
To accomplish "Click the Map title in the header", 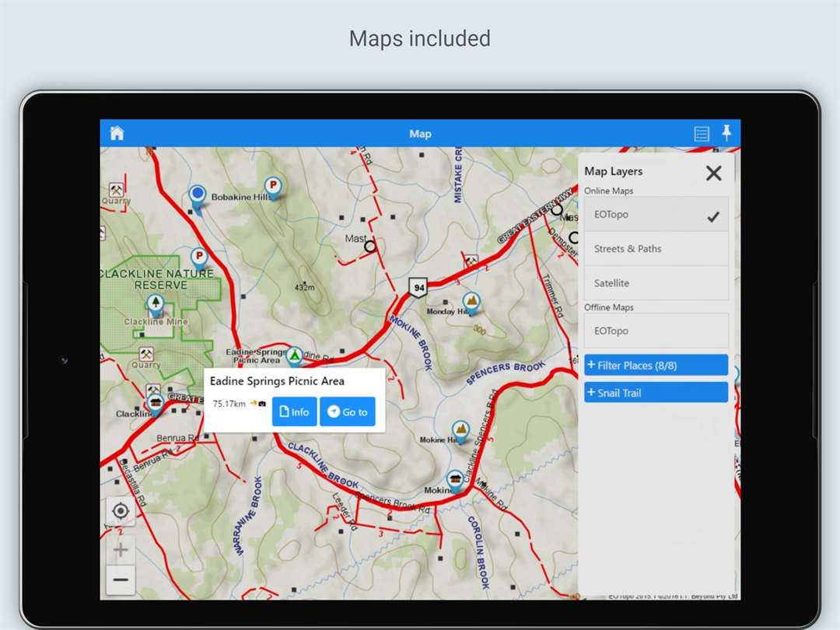I will [420, 134].
